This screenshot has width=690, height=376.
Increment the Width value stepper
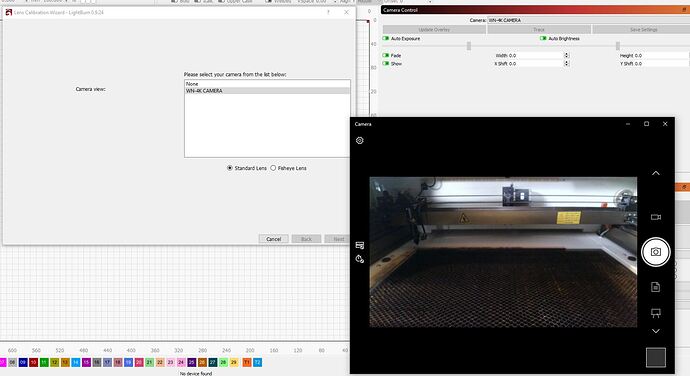pyautogui.click(x=567, y=54)
